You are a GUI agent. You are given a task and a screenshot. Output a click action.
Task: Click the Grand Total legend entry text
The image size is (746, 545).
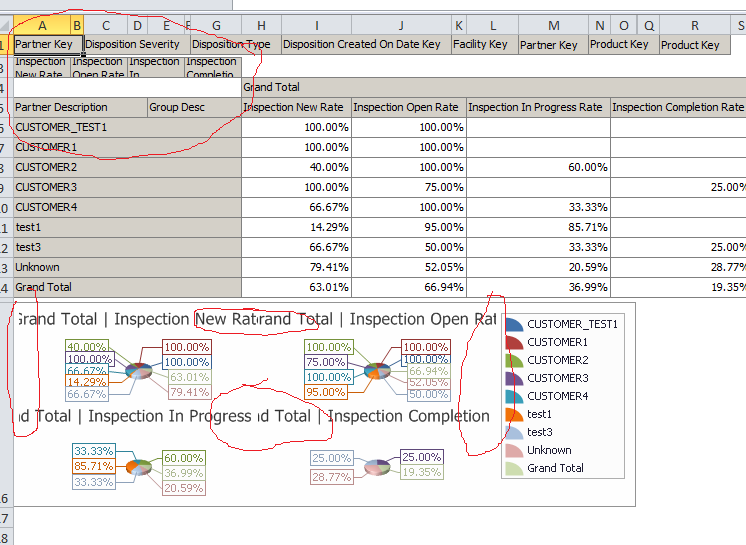point(555,468)
